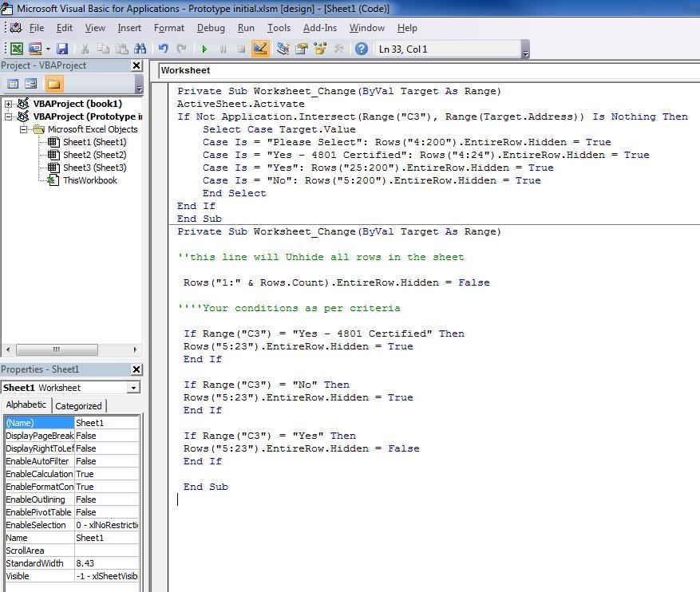Click the Find binoculars icon
This screenshot has width=700, height=592.
pos(140,49)
